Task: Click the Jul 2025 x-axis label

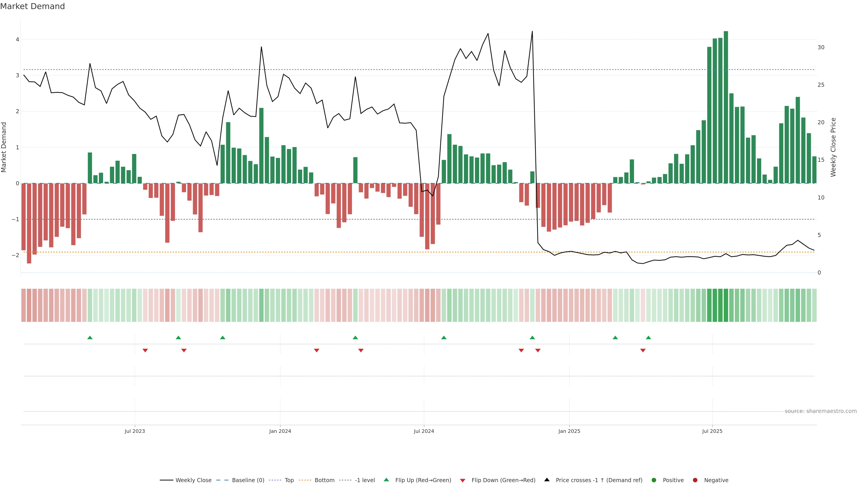Action: pyautogui.click(x=712, y=431)
